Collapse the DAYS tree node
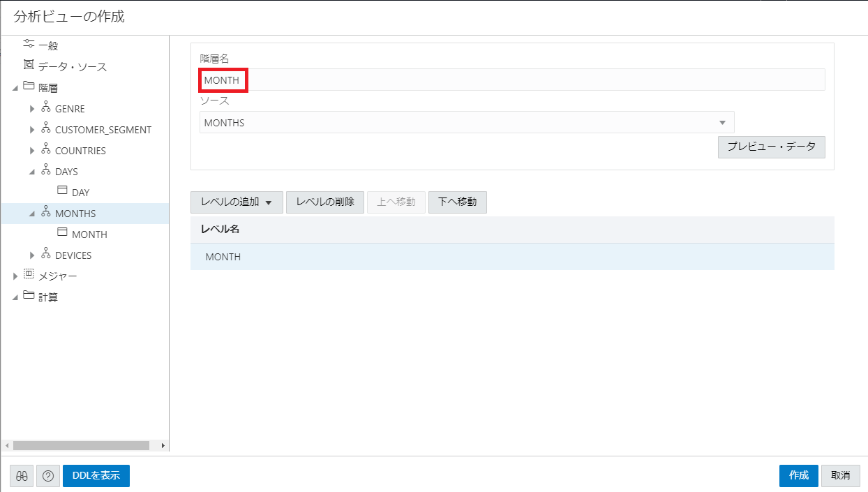 click(32, 172)
